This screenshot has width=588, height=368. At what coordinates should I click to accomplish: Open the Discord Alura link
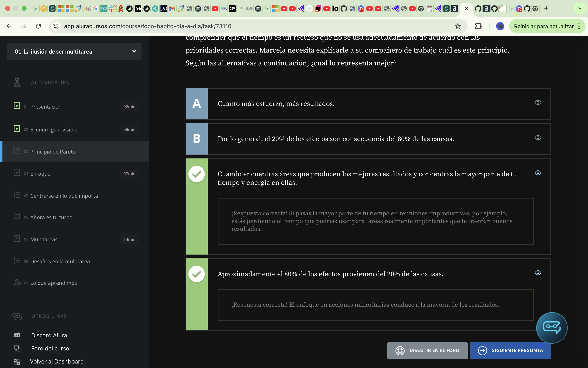click(49, 335)
